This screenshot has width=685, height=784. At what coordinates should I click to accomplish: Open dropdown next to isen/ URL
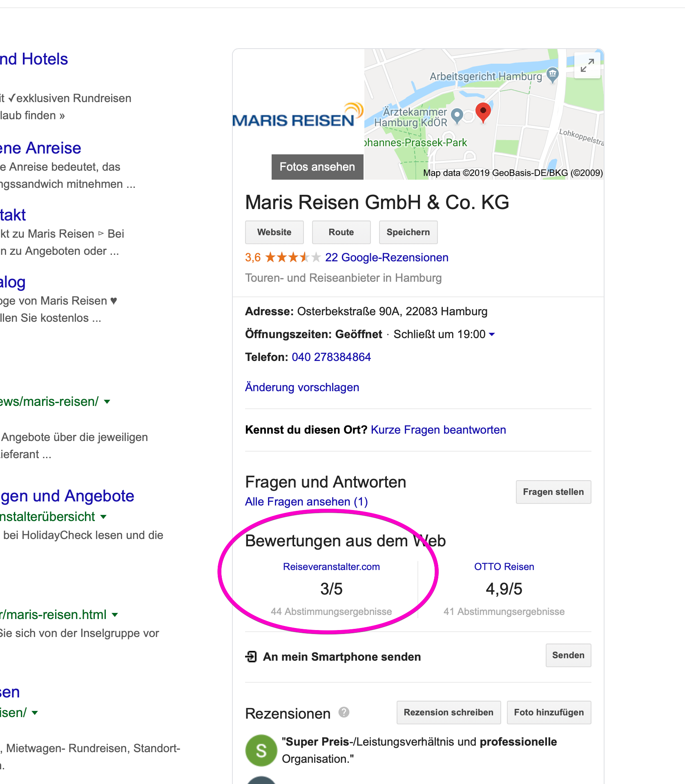[35, 713]
